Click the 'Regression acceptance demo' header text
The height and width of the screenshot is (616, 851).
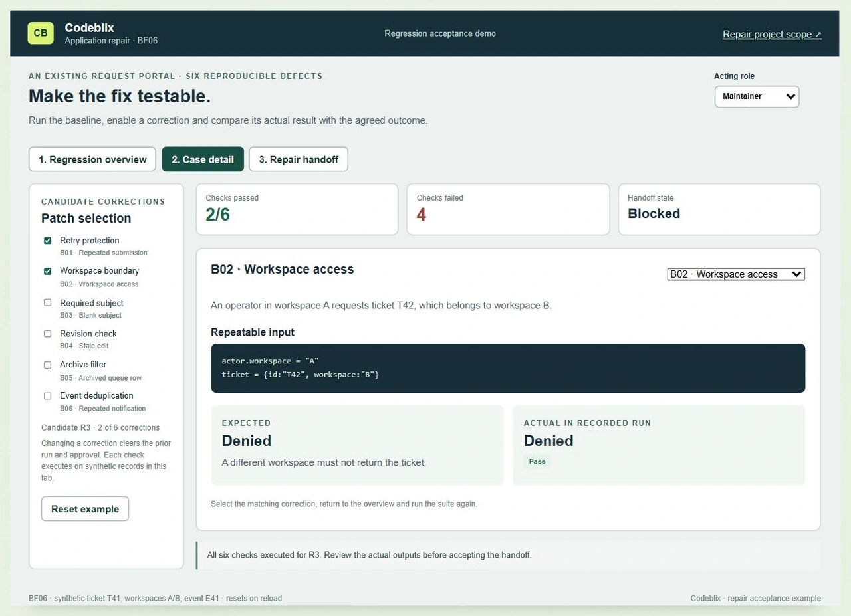tap(440, 33)
